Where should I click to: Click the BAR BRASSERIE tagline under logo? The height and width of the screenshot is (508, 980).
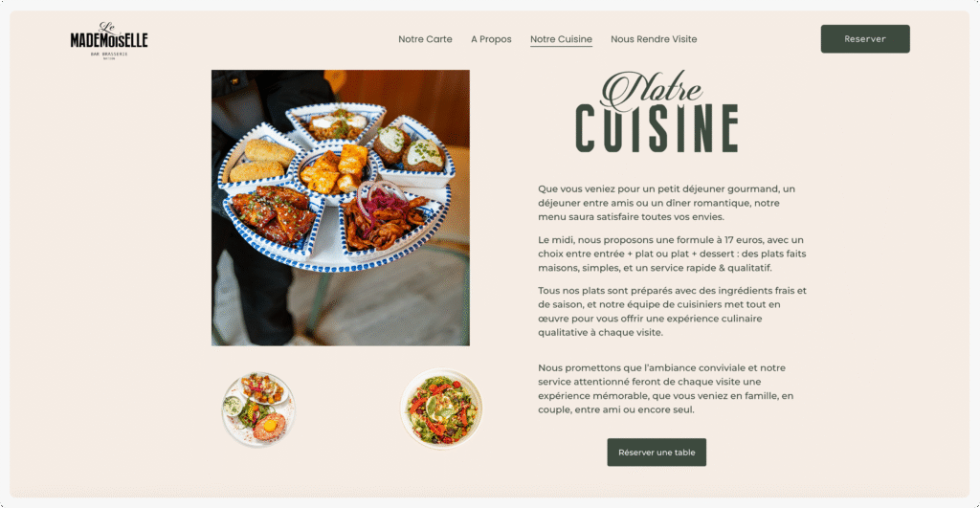pos(109,55)
